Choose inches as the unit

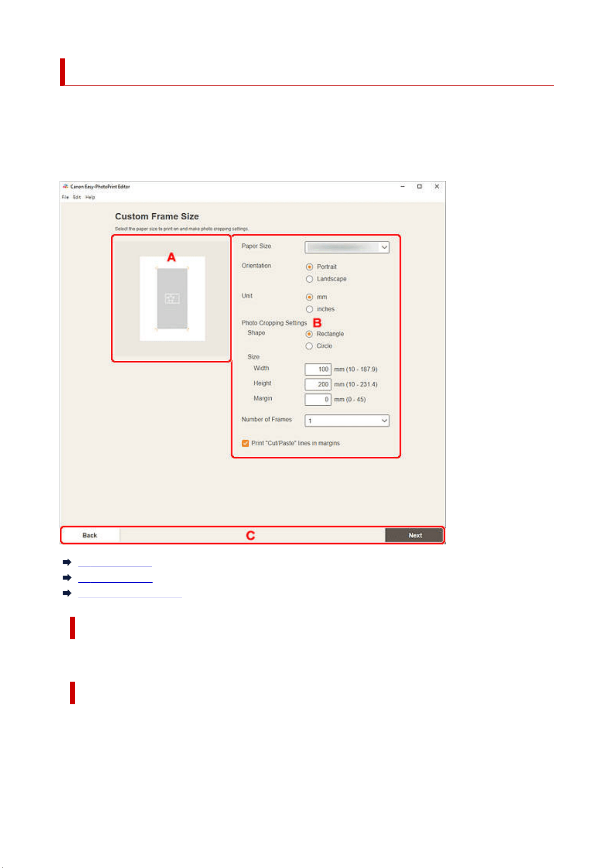tap(309, 309)
